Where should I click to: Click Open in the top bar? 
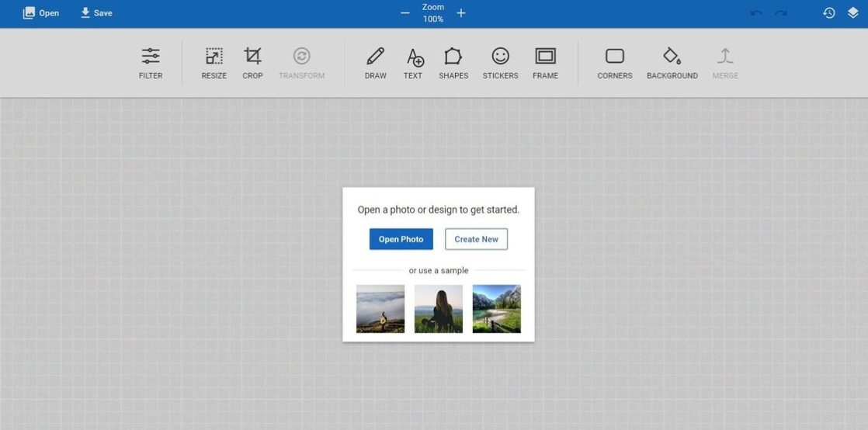[x=41, y=13]
